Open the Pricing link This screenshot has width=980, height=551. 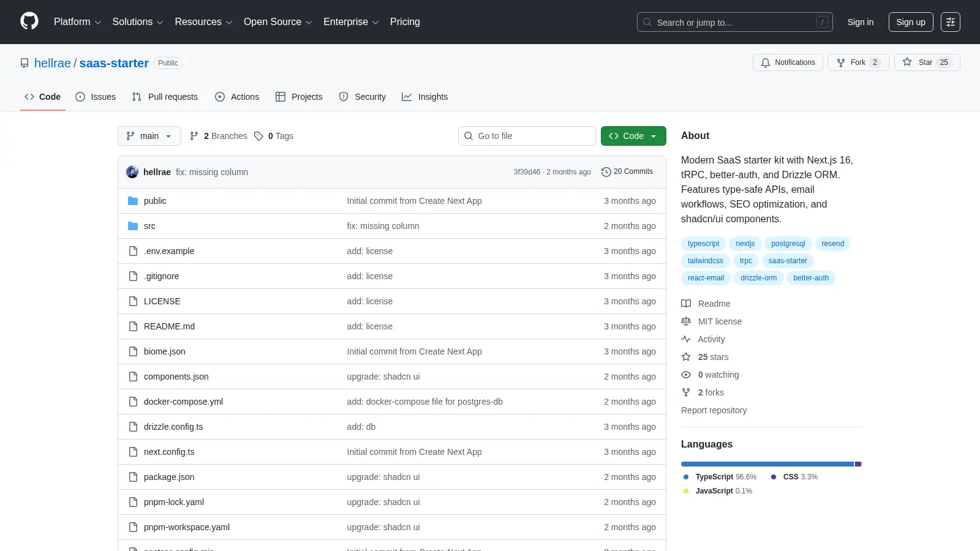(405, 22)
